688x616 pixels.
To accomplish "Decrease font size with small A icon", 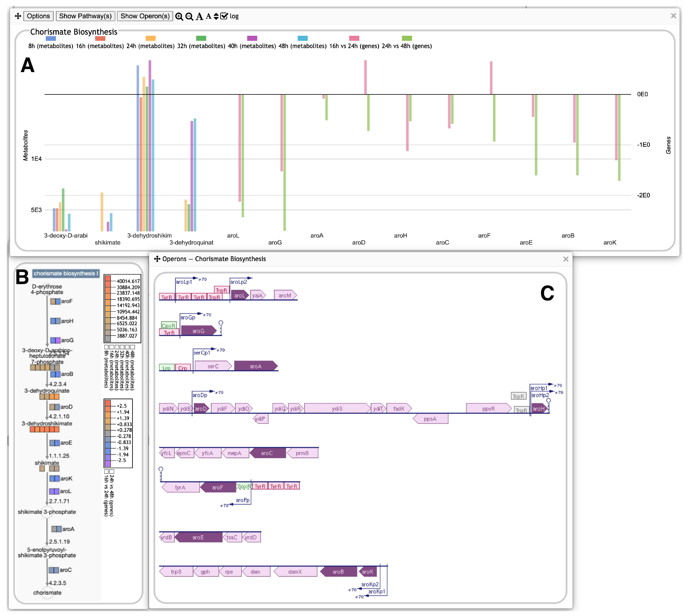I will pyautogui.click(x=208, y=16).
